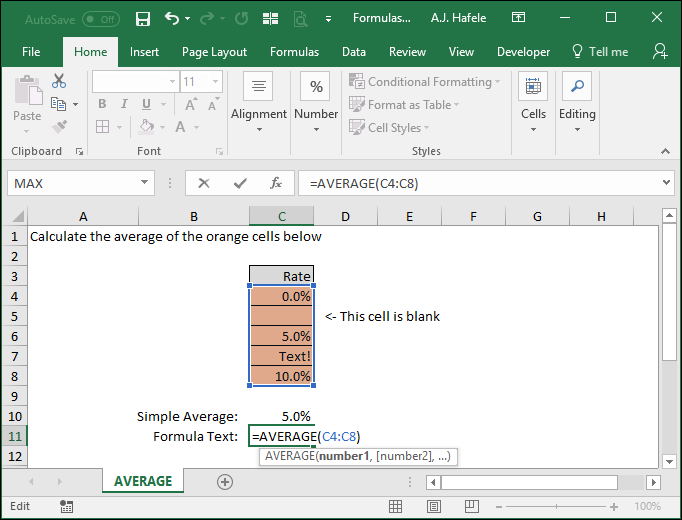Cancel formula entry with X icon
Viewport: 682px width, 520px height.
coord(204,183)
